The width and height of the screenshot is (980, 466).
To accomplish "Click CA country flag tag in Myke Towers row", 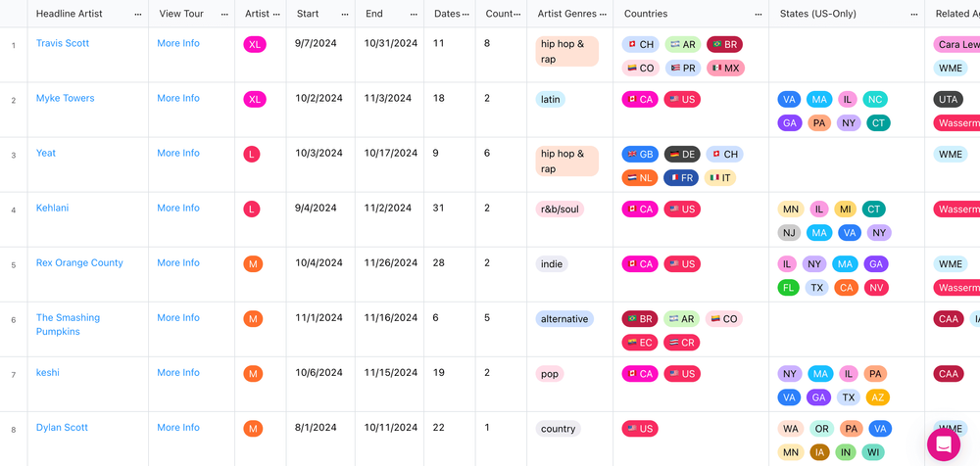I will coord(640,99).
